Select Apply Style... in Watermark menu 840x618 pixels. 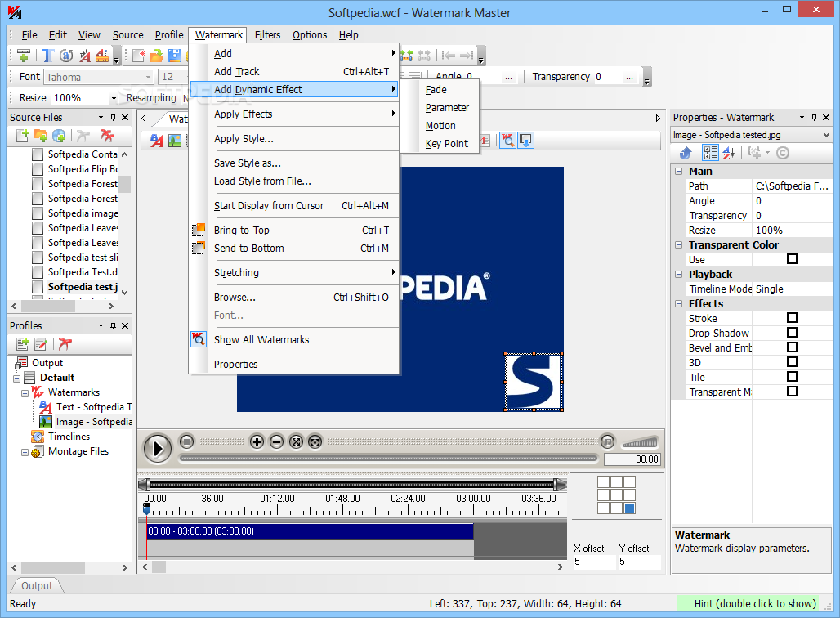[x=244, y=139]
